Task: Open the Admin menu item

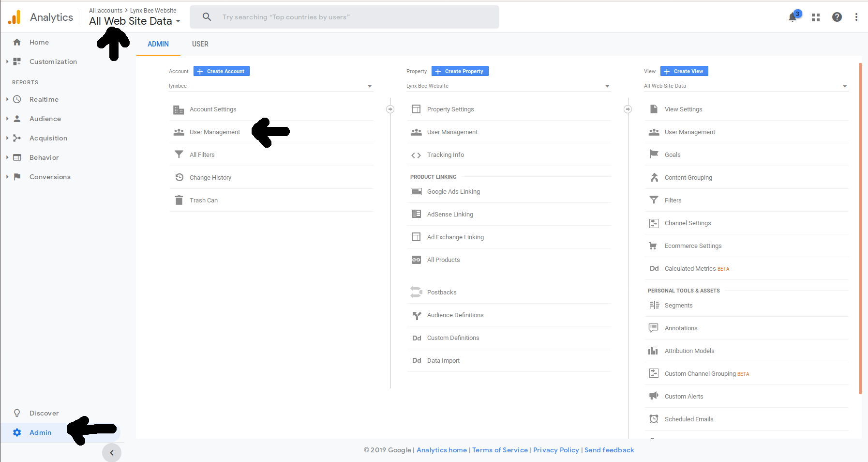Action: (40, 432)
